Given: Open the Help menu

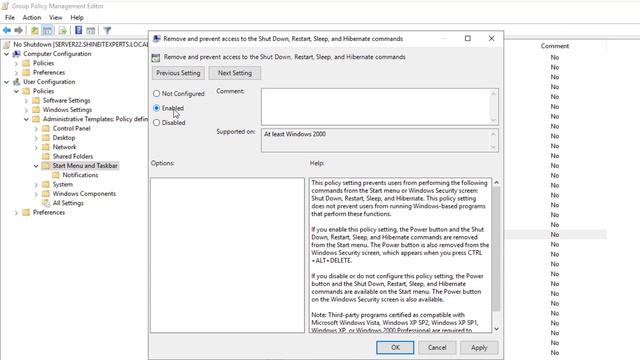Looking at the screenshot, I should click(x=77, y=18).
